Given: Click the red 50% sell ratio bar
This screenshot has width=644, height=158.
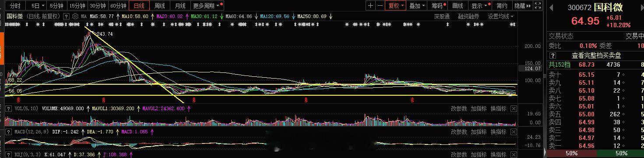Looking at the screenshot, I should (x=571, y=153).
